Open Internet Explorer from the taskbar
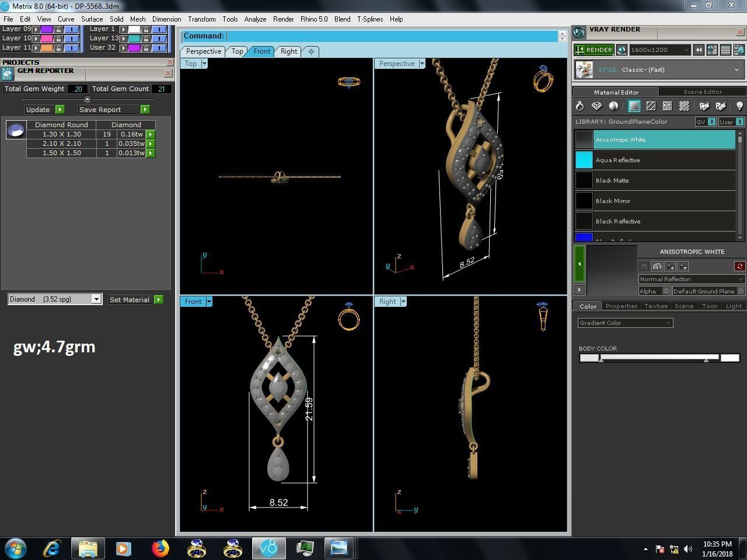The height and width of the screenshot is (560, 747). [x=53, y=548]
